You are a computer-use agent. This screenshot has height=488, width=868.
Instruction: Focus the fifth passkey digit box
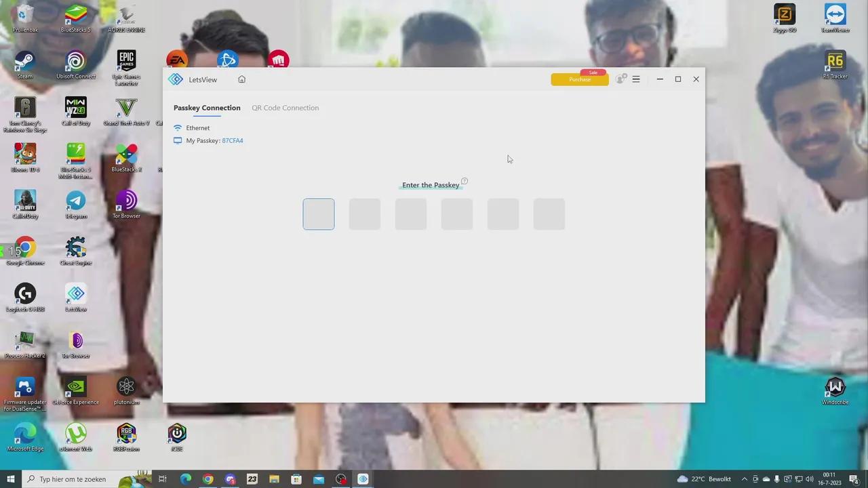pyautogui.click(x=503, y=214)
